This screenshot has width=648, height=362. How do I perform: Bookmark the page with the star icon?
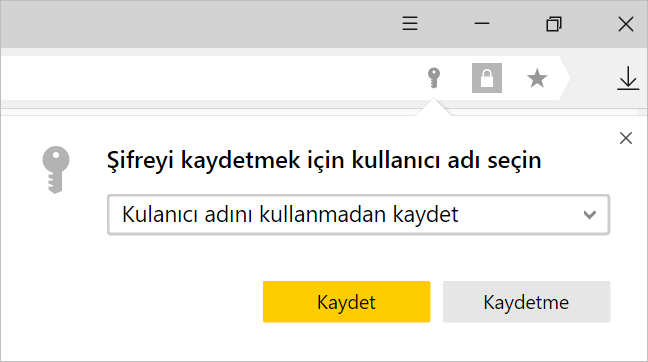click(537, 78)
